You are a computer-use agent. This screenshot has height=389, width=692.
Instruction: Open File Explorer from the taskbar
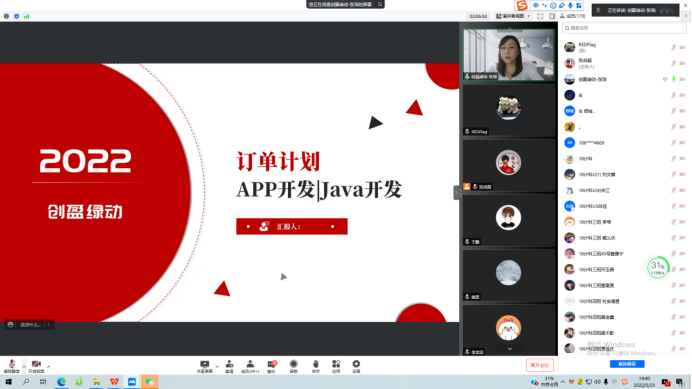pos(97,382)
